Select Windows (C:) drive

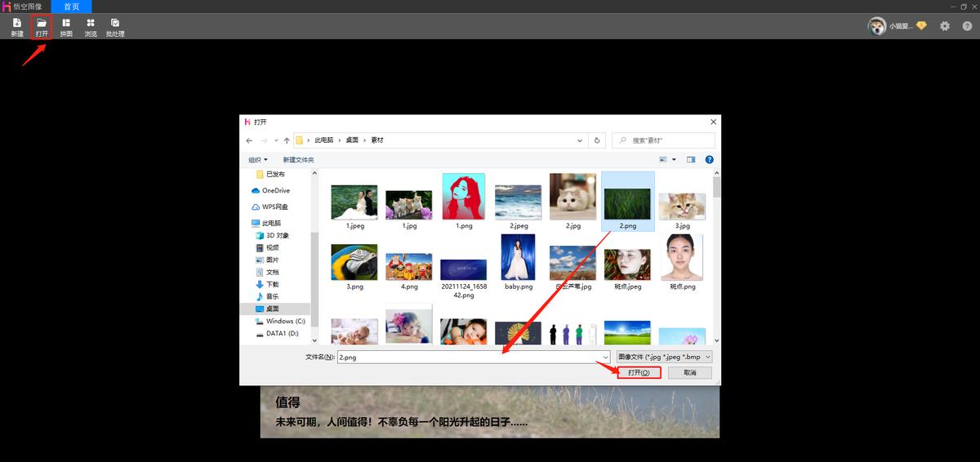pos(279,321)
